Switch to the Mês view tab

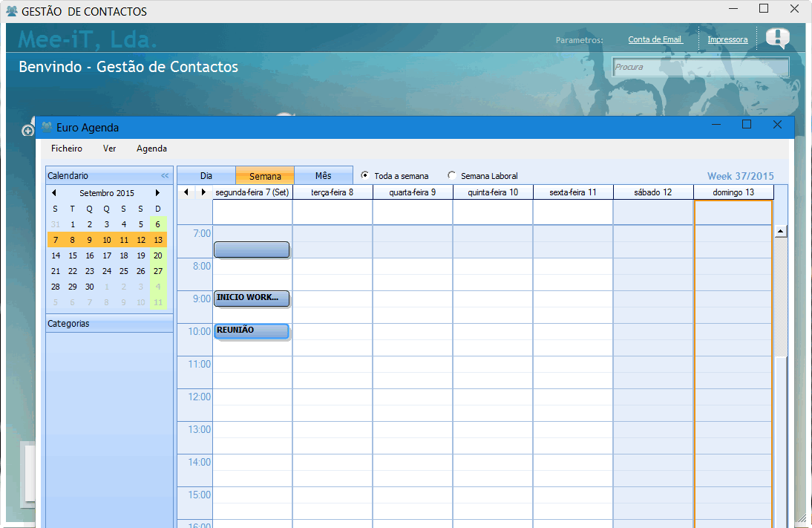pos(323,176)
